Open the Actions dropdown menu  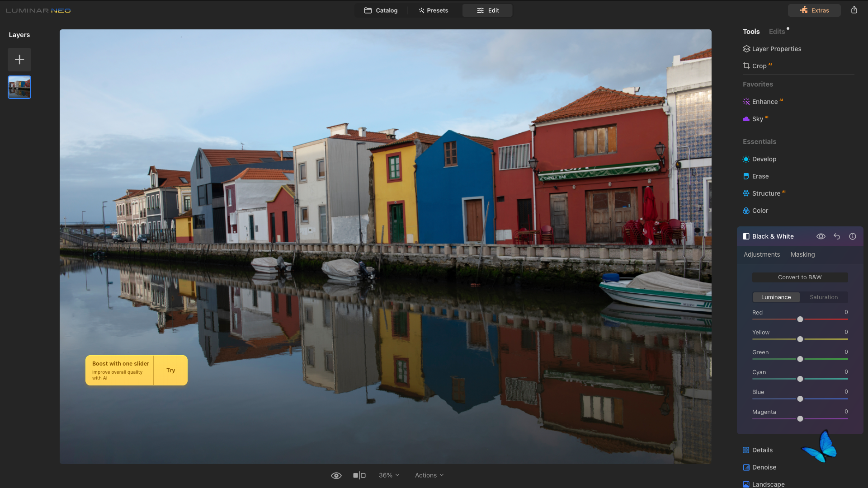[x=429, y=475]
